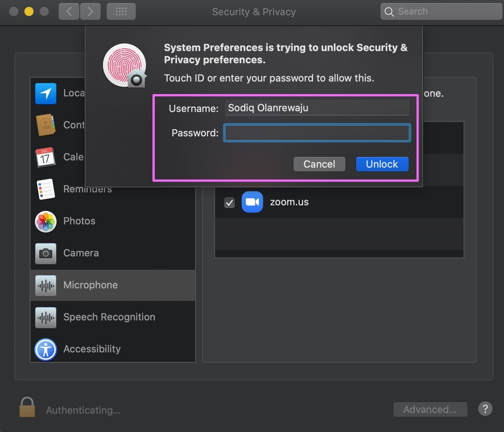
Task: Click the Touch ID fingerprint icon
Action: (x=125, y=65)
